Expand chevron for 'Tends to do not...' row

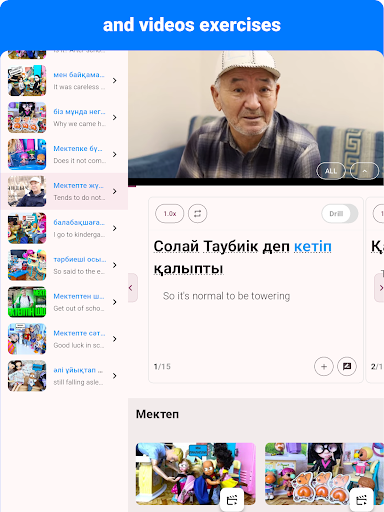tap(115, 191)
